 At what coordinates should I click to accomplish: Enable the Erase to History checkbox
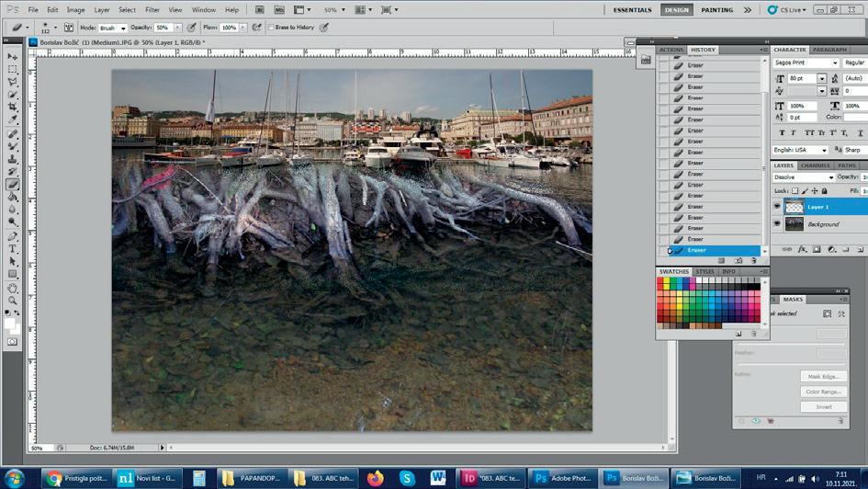(271, 28)
